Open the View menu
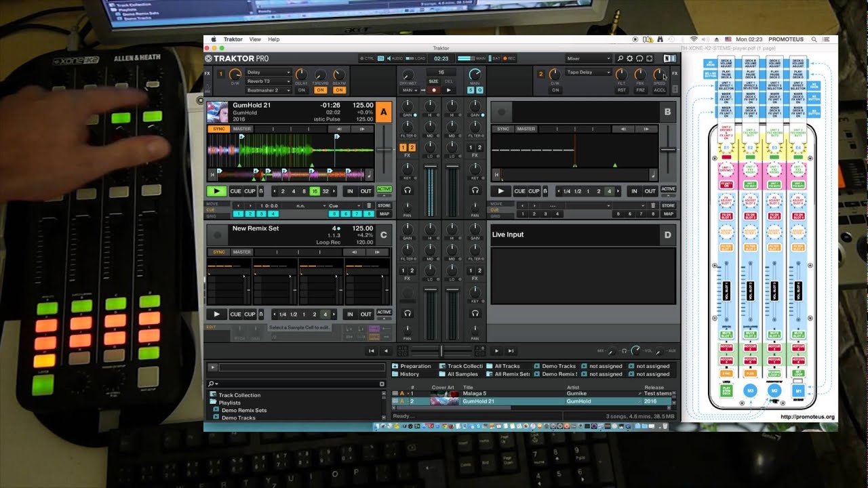868x488 pixels. tap(255, 39)
